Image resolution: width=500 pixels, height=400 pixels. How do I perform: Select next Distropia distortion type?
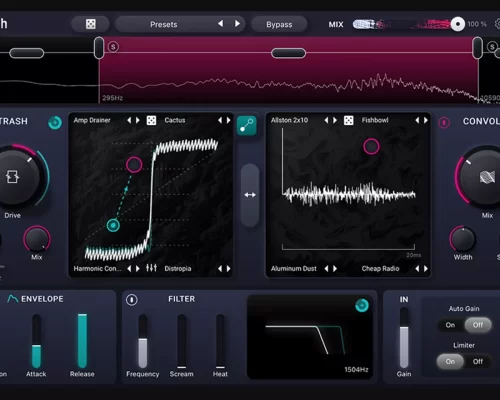(x=229, y=268)
